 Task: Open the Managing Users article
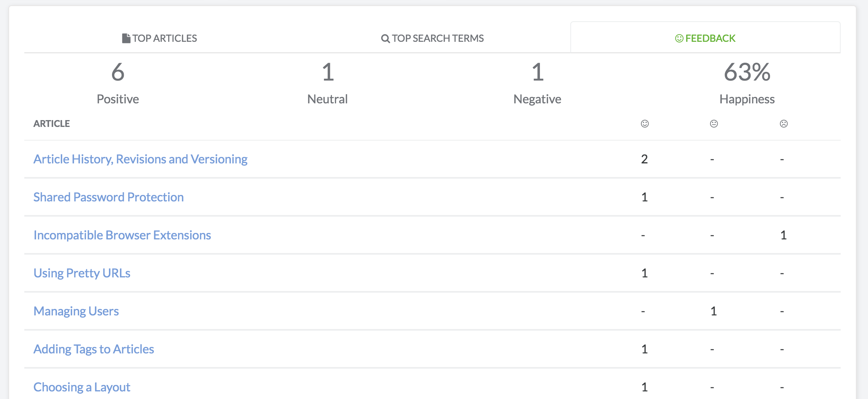(x=76, y=311)
